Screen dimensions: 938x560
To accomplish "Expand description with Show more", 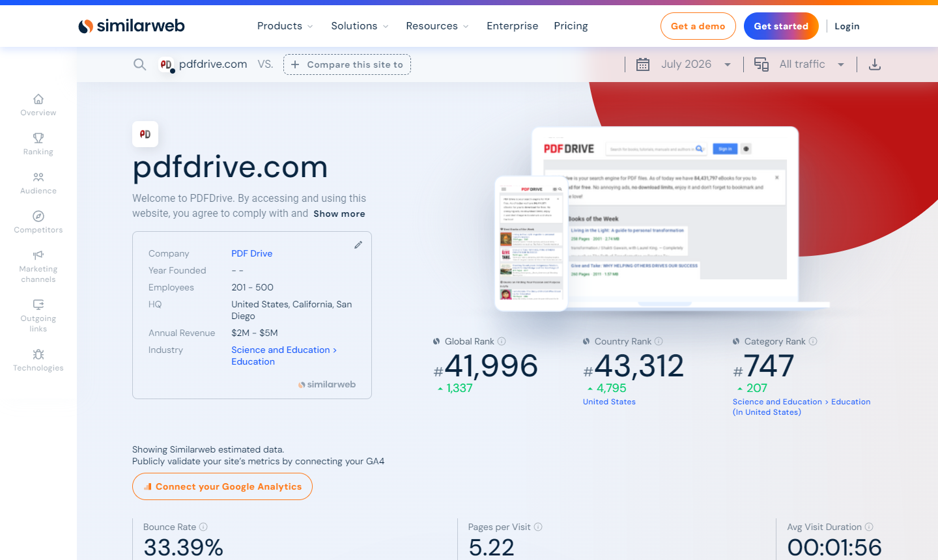I will (x=339, y=214).
